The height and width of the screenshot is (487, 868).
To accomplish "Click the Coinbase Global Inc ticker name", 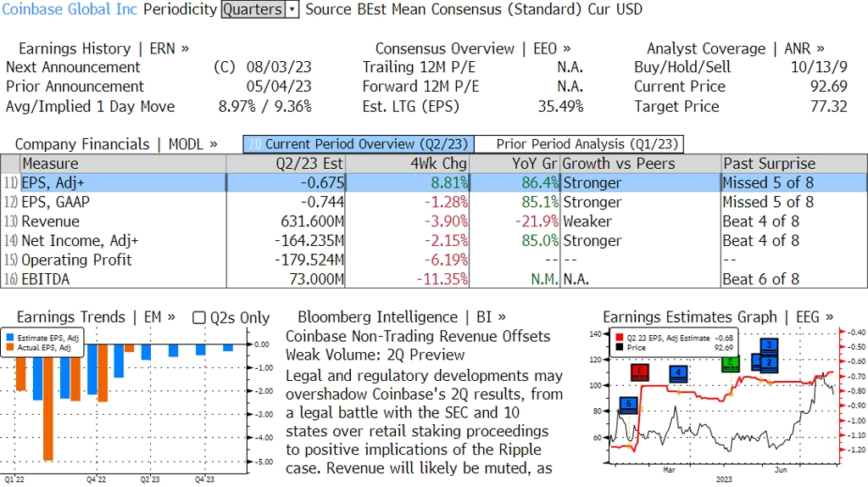I will pyautogui.click(x=70, y=9).
